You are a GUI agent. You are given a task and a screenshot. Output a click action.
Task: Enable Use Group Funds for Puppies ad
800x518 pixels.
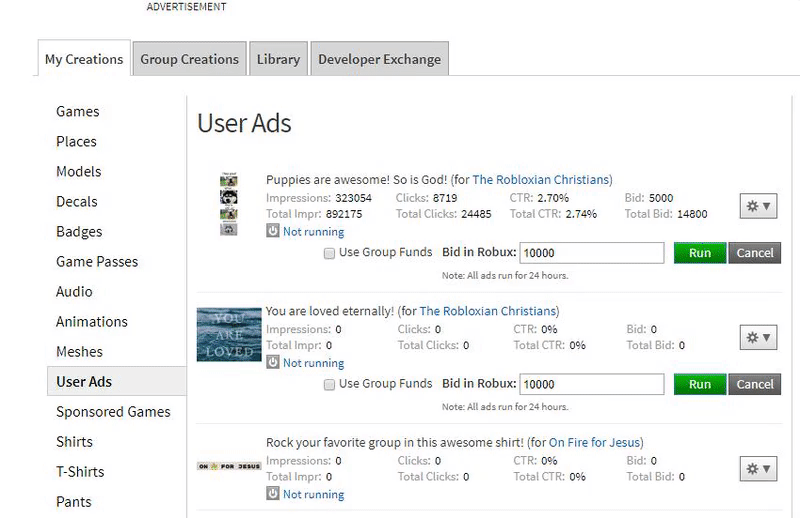click(329, 253)
